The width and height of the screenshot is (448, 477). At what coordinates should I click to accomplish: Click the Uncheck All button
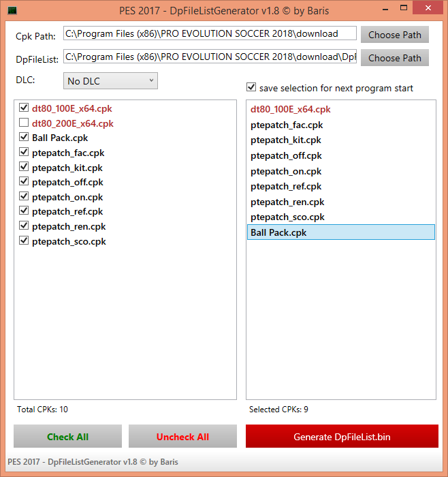[x=182, y=437]
